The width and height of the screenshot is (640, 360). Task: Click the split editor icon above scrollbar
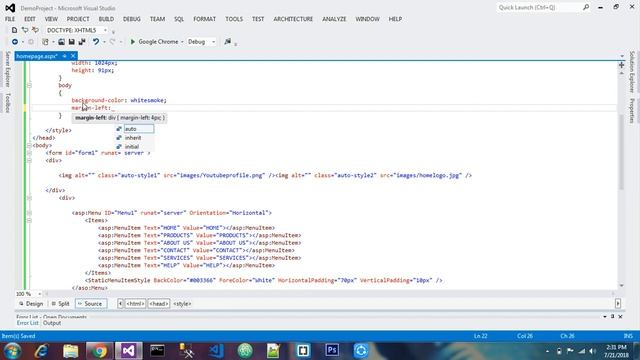[x=622, y=65]
